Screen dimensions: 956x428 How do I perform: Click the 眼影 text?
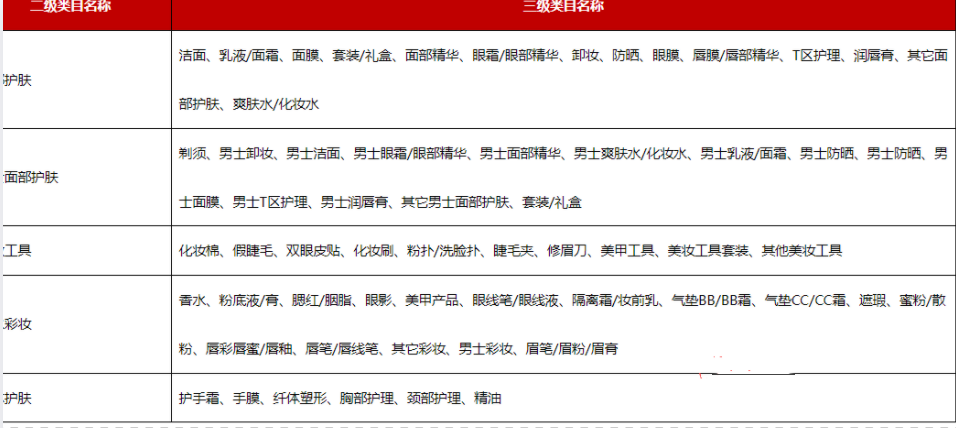click(379, 300)
